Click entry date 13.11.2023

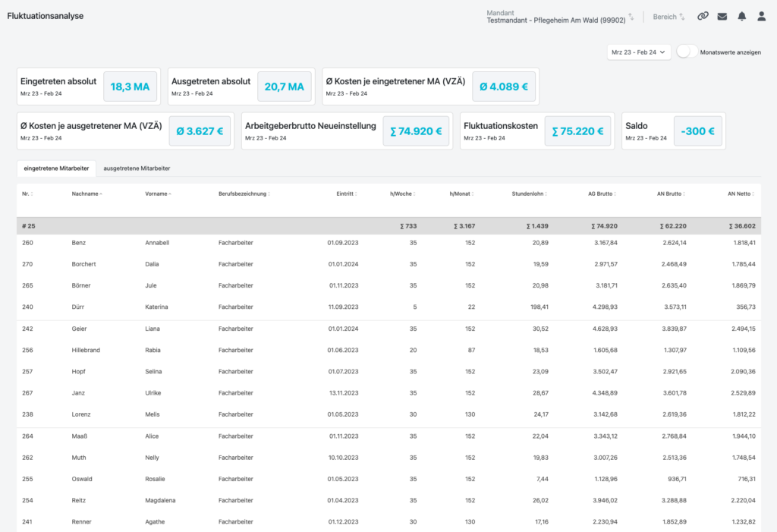click(344, 392)
